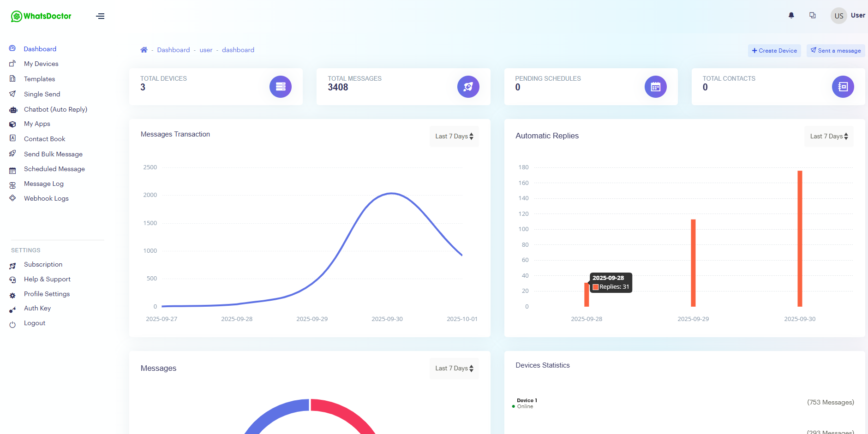The image size is (868, 434).
Task: Click the home icon in breadcrumb
Action: pos(144,50)
